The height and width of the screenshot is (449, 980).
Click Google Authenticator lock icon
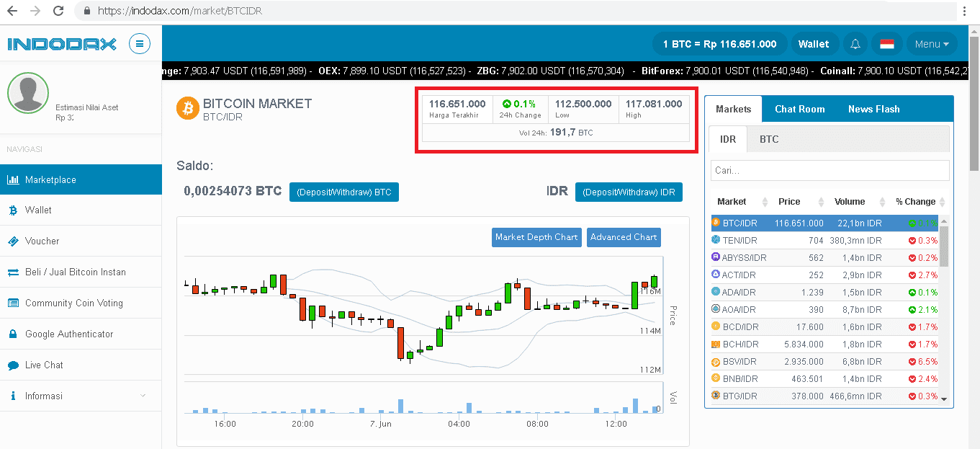pyautogui.click(x=12, y=334)
